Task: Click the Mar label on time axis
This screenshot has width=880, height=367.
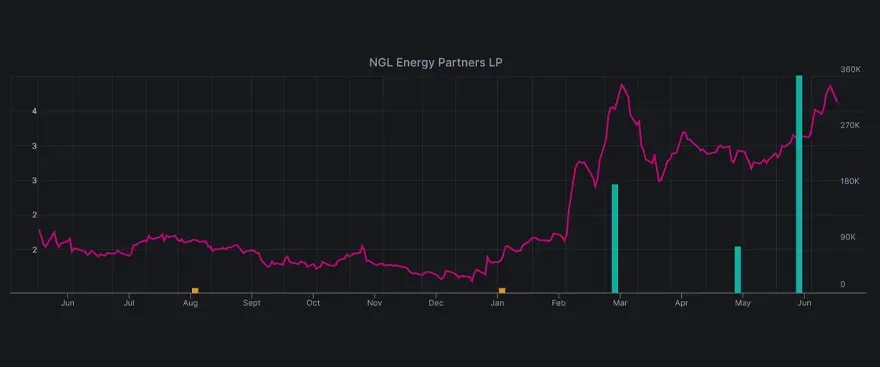Action: coord(620,303)
